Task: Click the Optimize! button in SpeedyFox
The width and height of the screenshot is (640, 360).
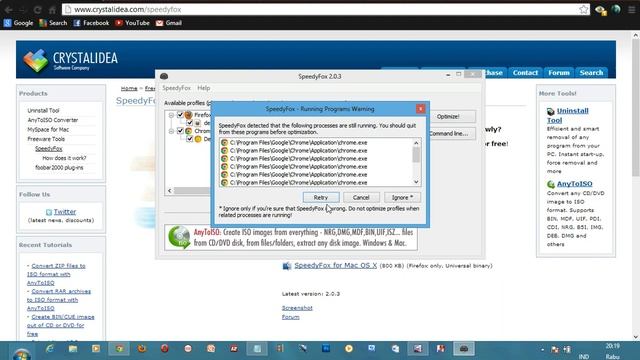Action: (448, 116)
